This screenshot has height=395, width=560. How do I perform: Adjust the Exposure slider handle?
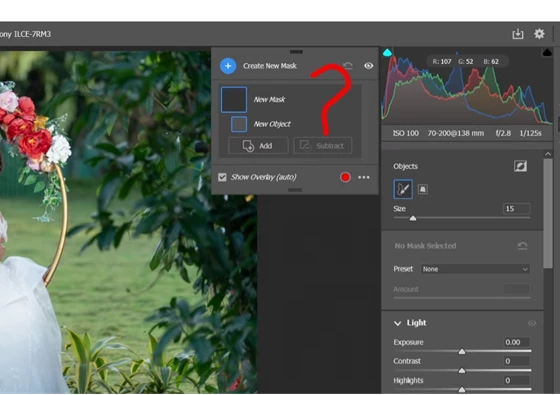point(462,352)
